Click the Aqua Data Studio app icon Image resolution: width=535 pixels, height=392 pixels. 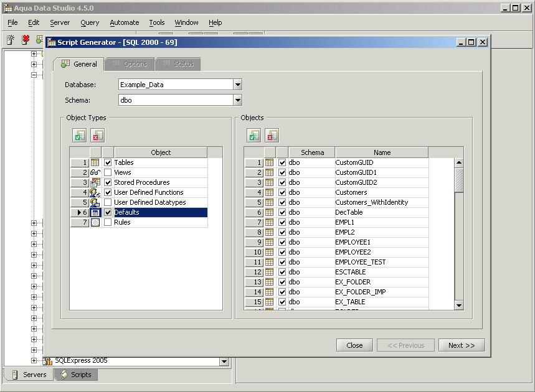[x=8, y=8]
